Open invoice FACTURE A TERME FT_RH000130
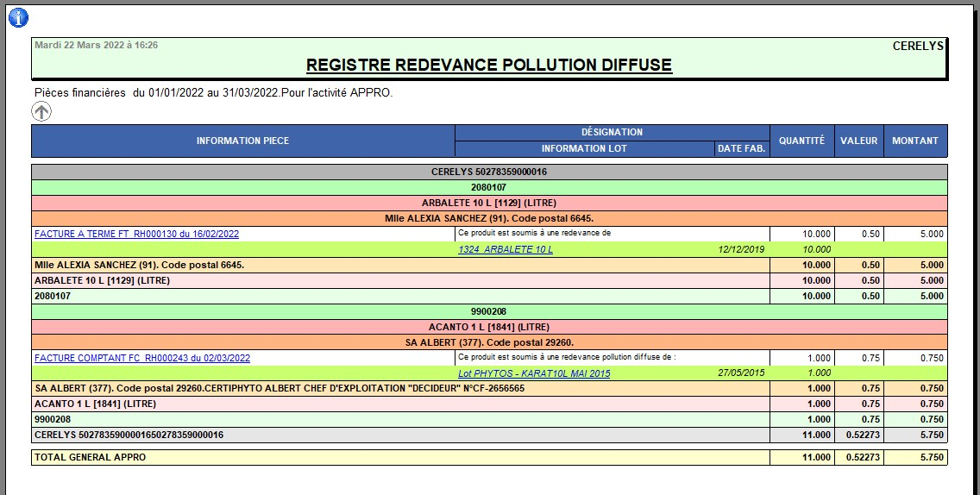980x495 pixels. [136, 234]
